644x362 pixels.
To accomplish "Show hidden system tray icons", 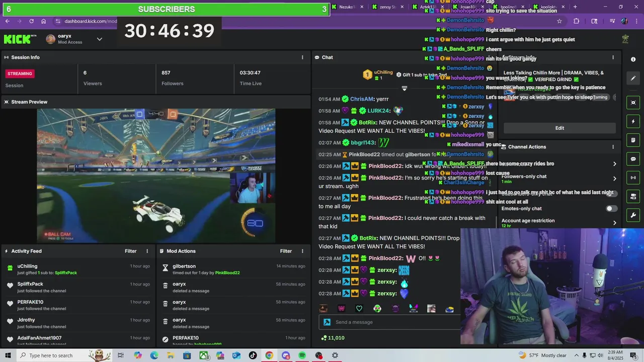I will pos(577,355).
